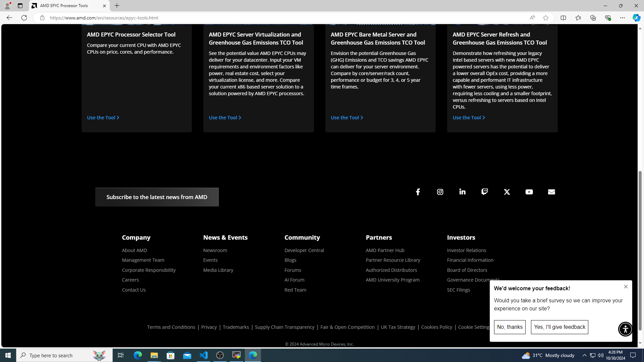This screenshot has width=644, height=362.
Task: Refresh the current page
Action: [24, 18]
